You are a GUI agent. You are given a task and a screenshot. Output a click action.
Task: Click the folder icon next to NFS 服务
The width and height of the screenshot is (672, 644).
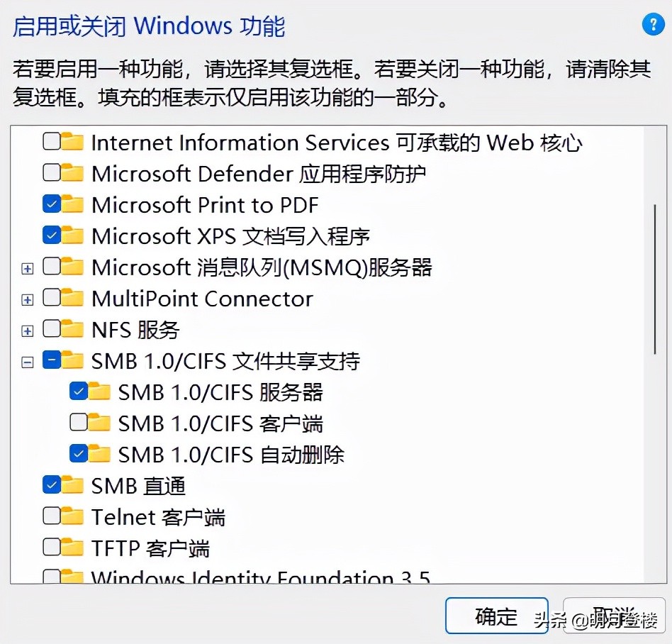click(71, 329)
